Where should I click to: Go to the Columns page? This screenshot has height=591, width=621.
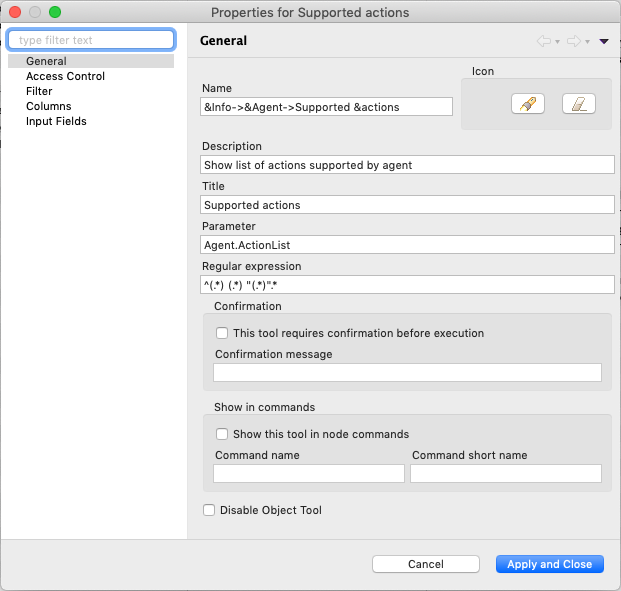(x=48, y=106)
